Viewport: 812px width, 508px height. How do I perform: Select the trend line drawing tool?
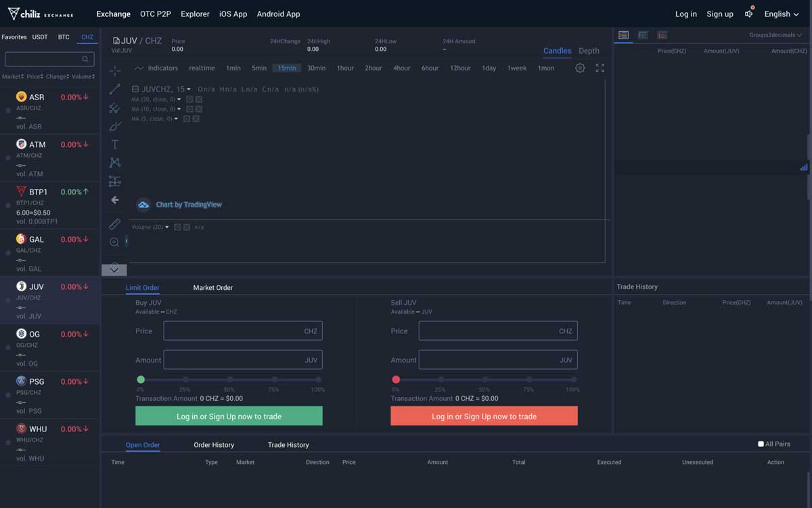[x=115, y=89]
